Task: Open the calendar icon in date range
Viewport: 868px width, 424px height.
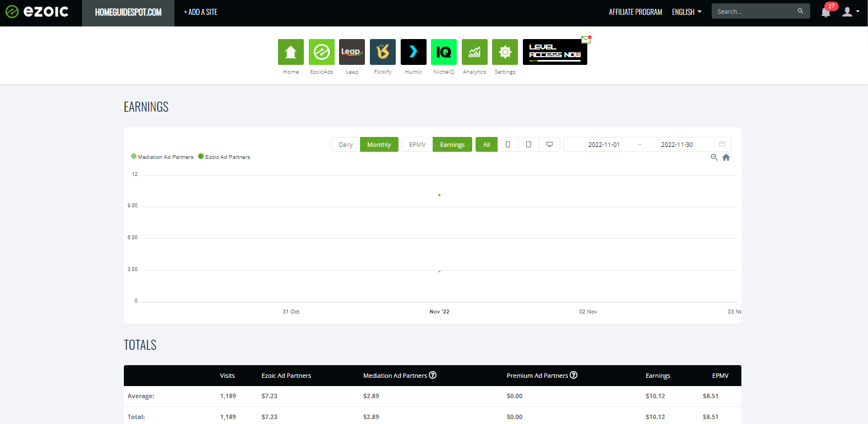Action: click(x=722, y=144)
